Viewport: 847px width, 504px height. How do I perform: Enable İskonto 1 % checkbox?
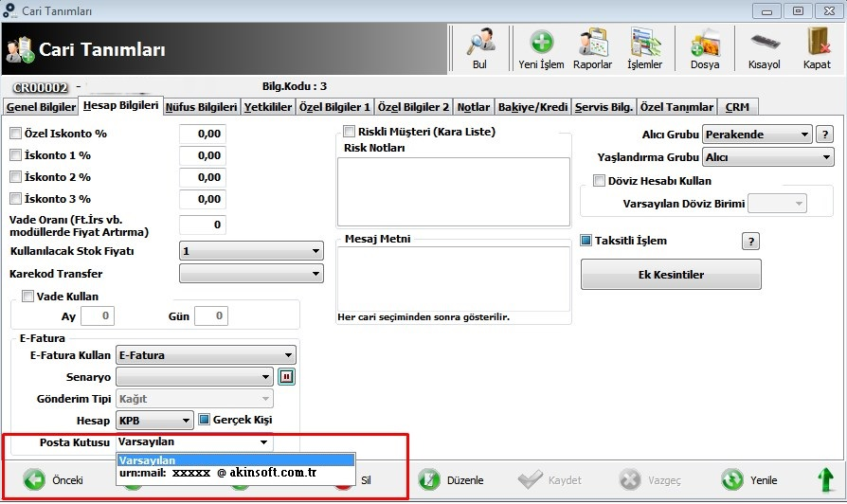coord(16,155)
